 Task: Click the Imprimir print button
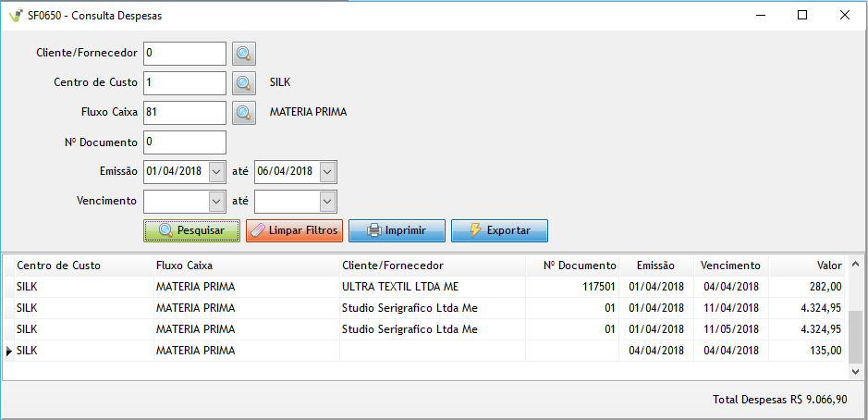397,230
